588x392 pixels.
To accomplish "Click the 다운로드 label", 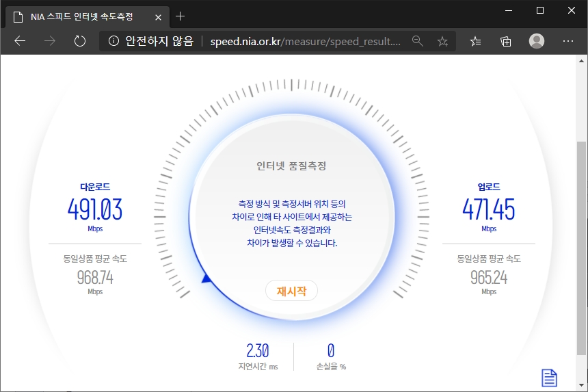I will coord(95,187).
